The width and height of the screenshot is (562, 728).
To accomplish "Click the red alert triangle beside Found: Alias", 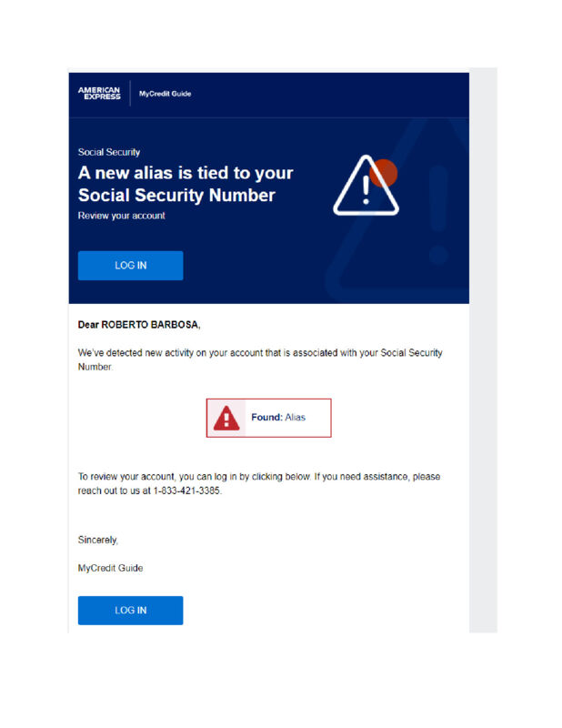I will tap(226, 418).
